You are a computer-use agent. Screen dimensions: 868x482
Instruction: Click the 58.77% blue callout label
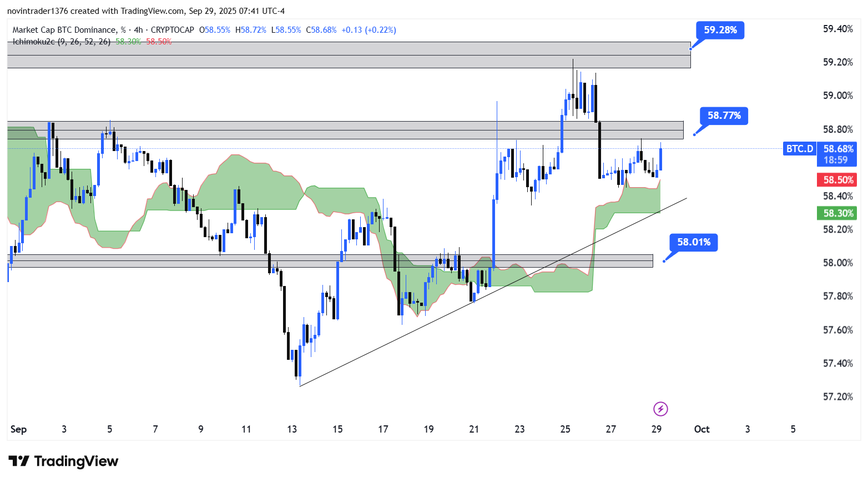pyautogui.click(x=724, y=116)
